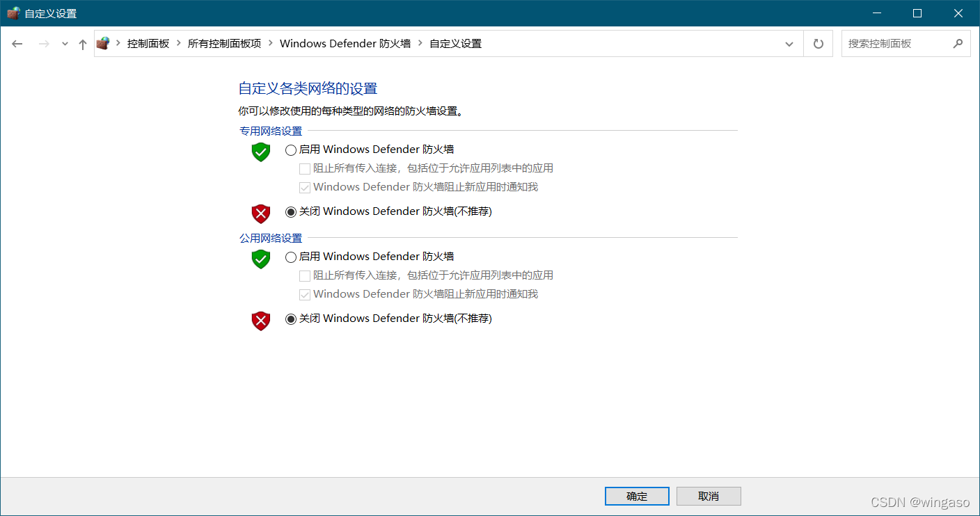Go back with the left arrow
Screen dimensions: 980x516
pos(17,44)
